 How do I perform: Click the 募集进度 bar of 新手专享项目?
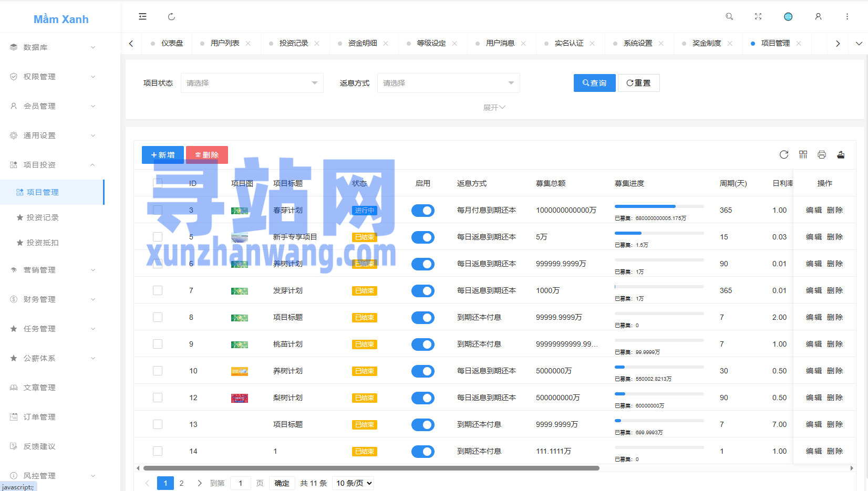(659, 233)
